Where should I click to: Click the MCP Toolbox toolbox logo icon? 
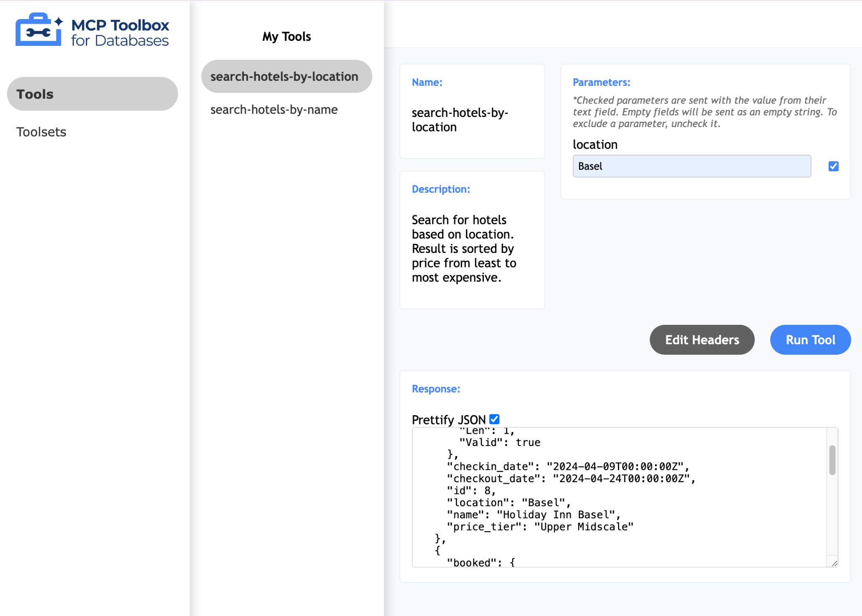point(39,30)
